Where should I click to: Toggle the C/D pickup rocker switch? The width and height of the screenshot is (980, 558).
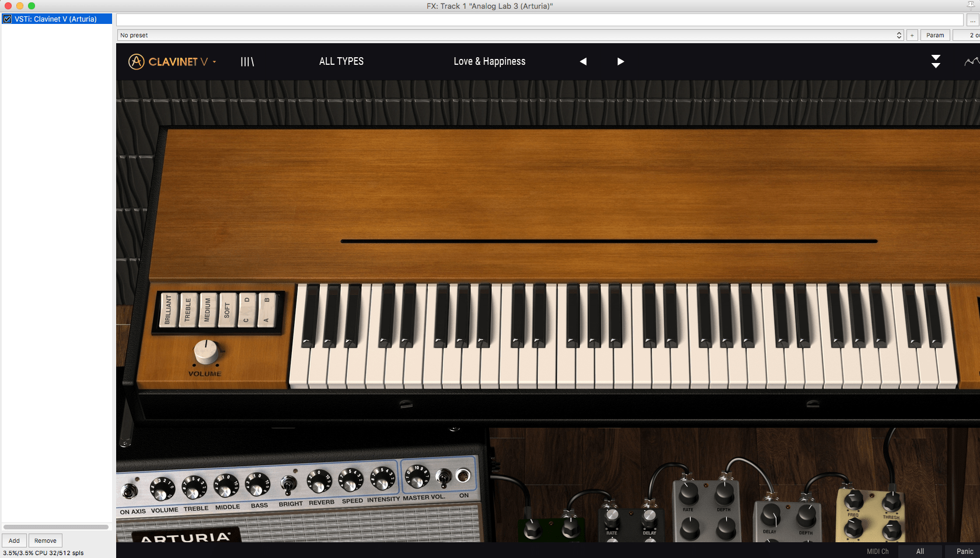[x=246, y=309]
